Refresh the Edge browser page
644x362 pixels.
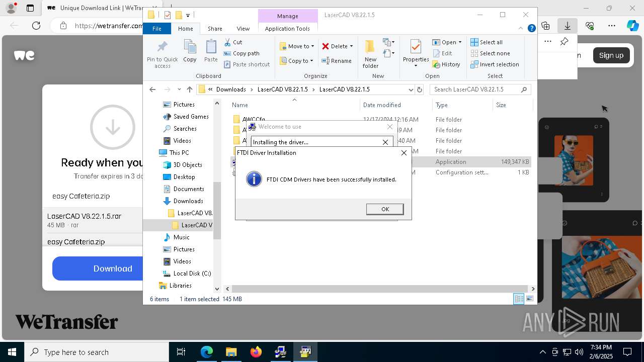point(36,26)
